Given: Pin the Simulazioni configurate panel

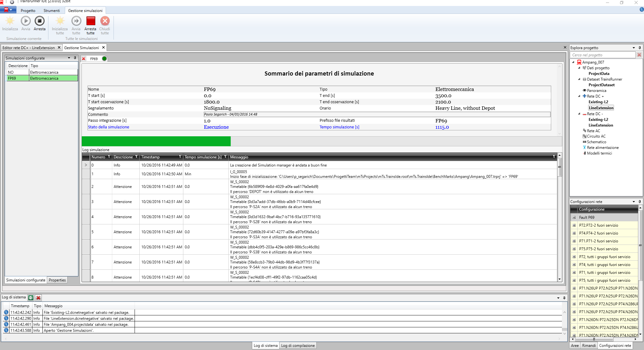Looking at the screenshot, I should click(75, 58).
